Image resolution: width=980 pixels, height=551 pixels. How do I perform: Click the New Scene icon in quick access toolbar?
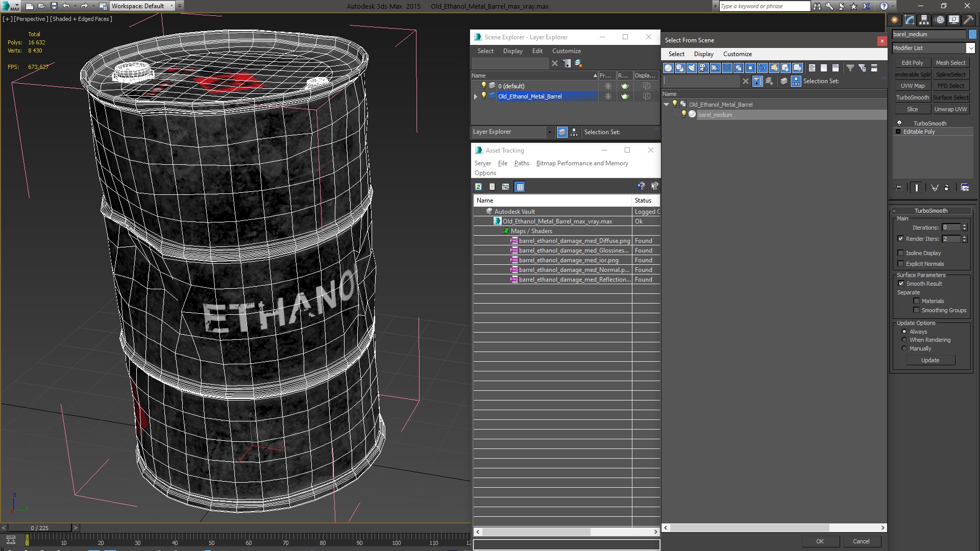pos(29,6)
